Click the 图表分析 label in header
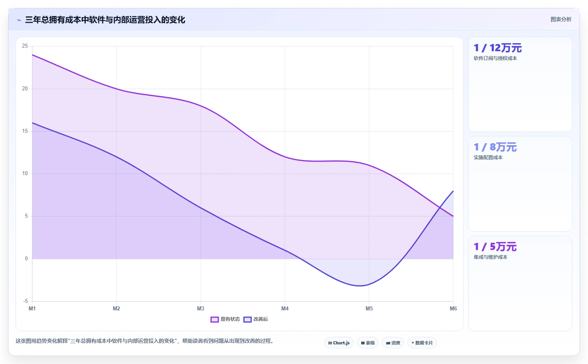The image size is (588, 364). [x=561, y=19]
